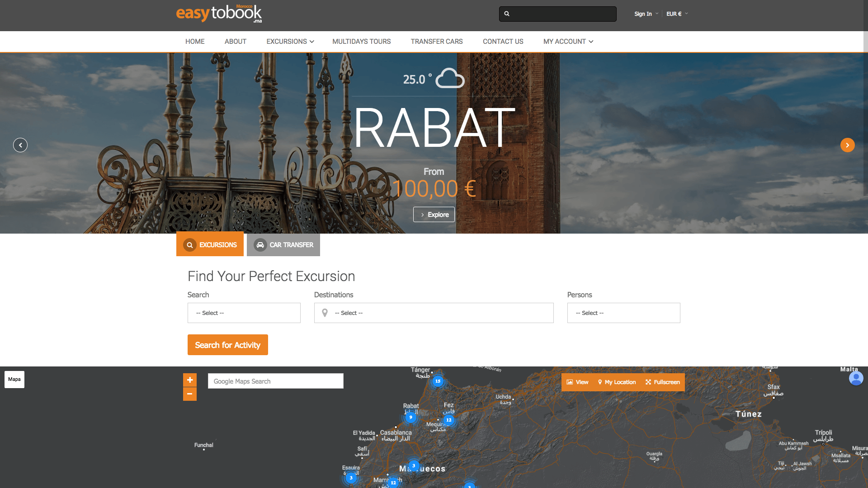
Task: Open the Search select dropdown
Action: tap(244, 313)
